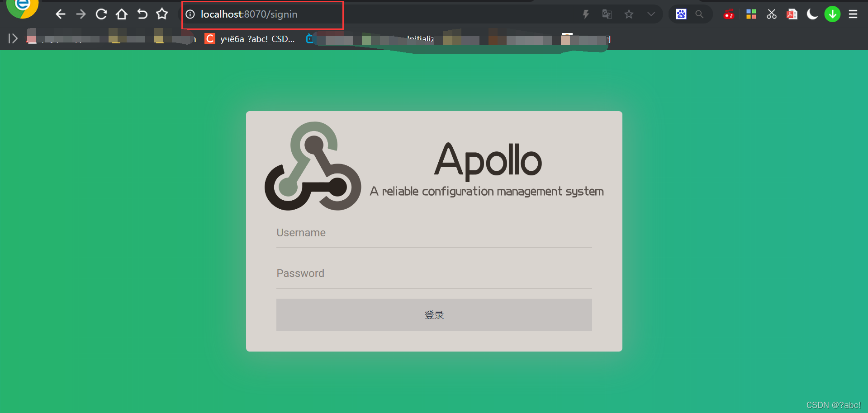Go forward with the forward arrow
The width and height of the screenshot is (868, 413).
[x=81, y=14]
